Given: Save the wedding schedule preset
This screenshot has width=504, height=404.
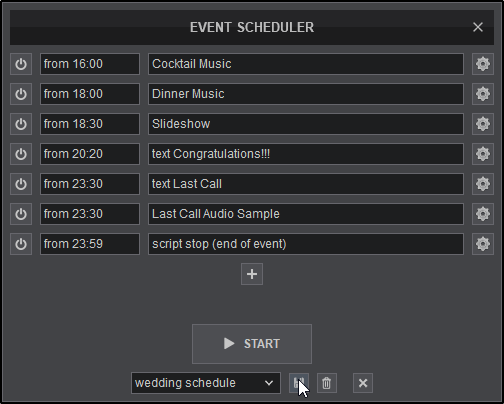Looking at the screenshot, I should [x=299, y=383].
